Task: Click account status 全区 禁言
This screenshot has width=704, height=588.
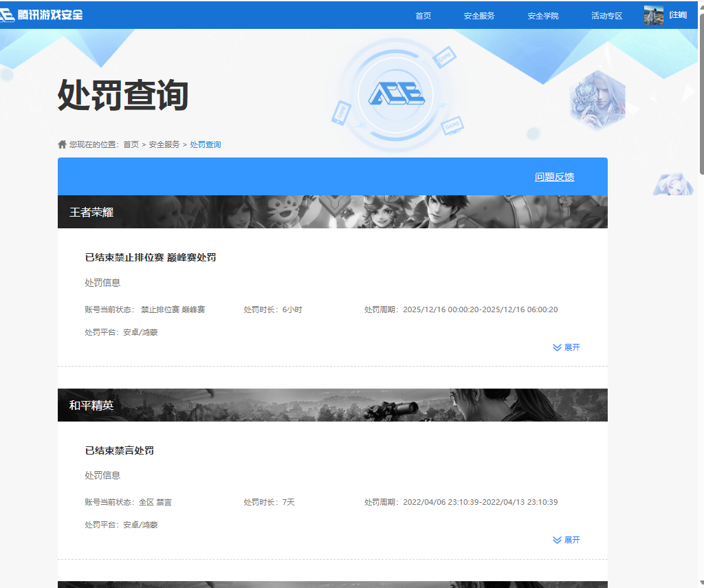Action: [x=155, y=502]
